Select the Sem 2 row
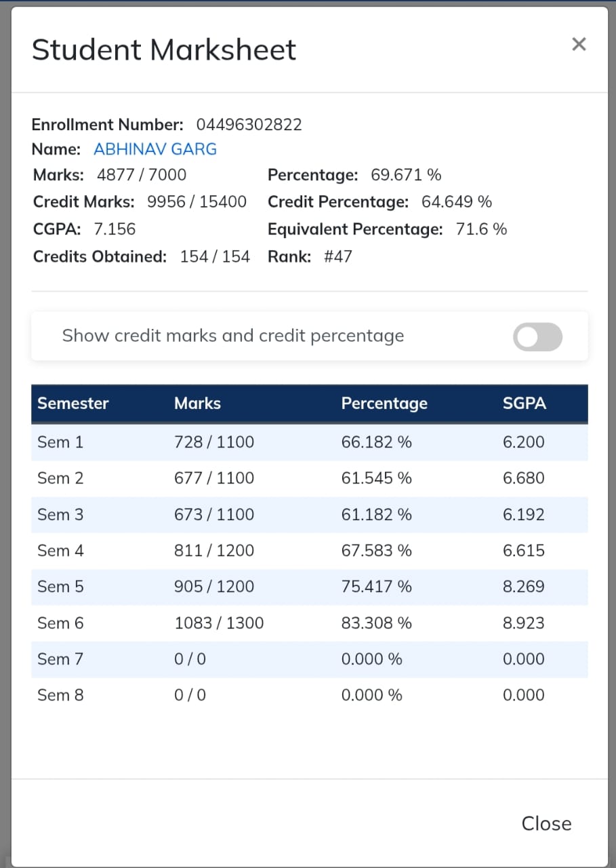616x868 pixels. point(310,478)
